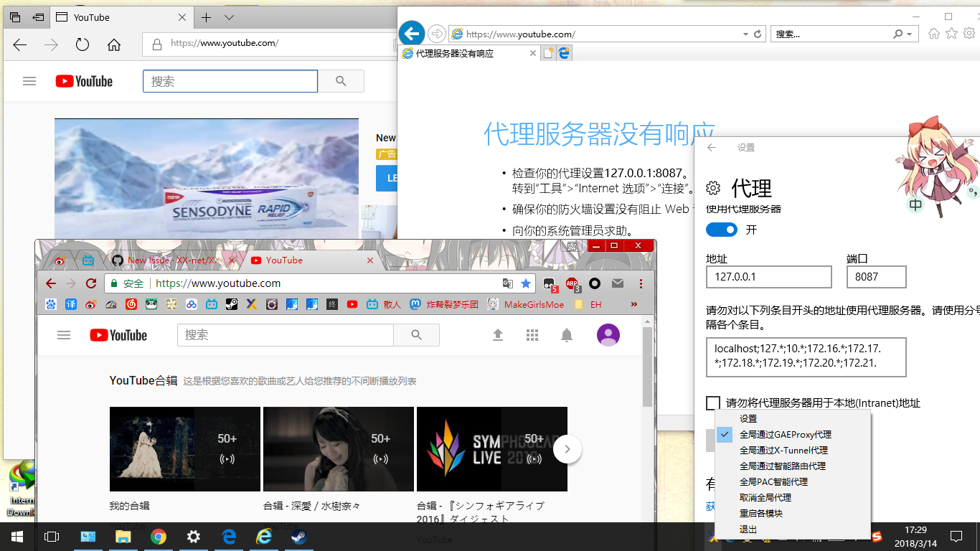Select 全局通过智能路由代理 menu item

(x=793, y=466)
